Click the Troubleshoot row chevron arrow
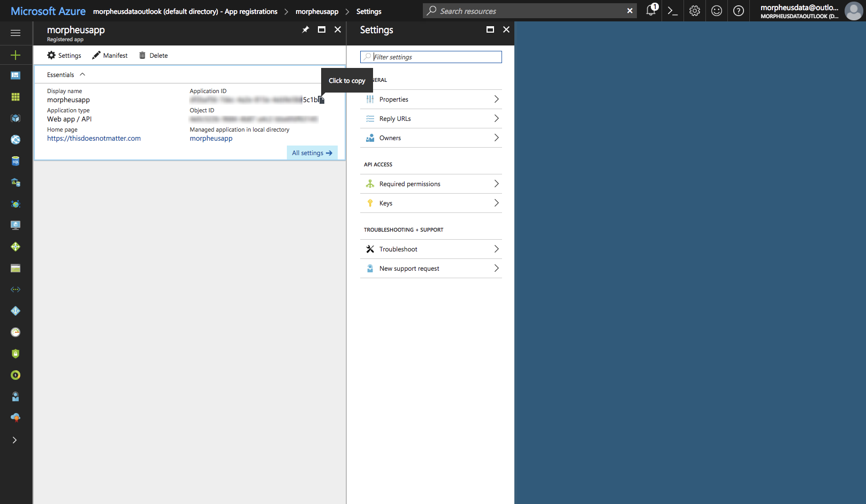866x504 pixels. pos(496,249)
